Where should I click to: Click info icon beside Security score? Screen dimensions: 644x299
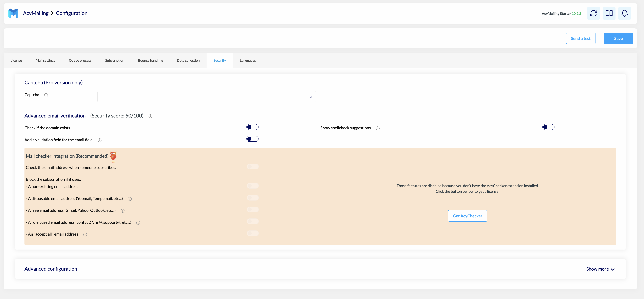point(151,116)
